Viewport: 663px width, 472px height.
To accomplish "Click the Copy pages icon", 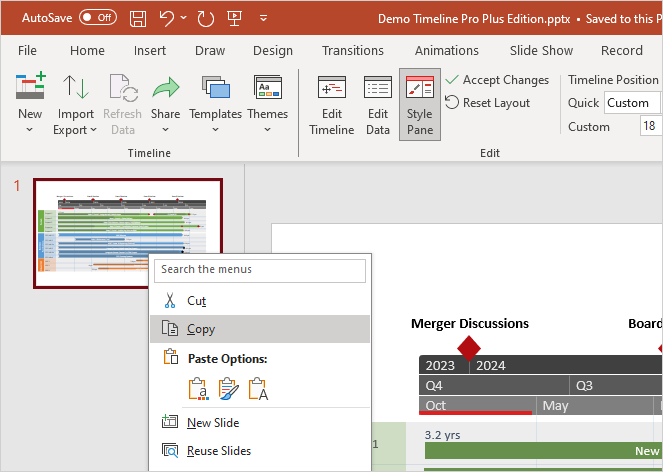I will (x=170, y=328).
